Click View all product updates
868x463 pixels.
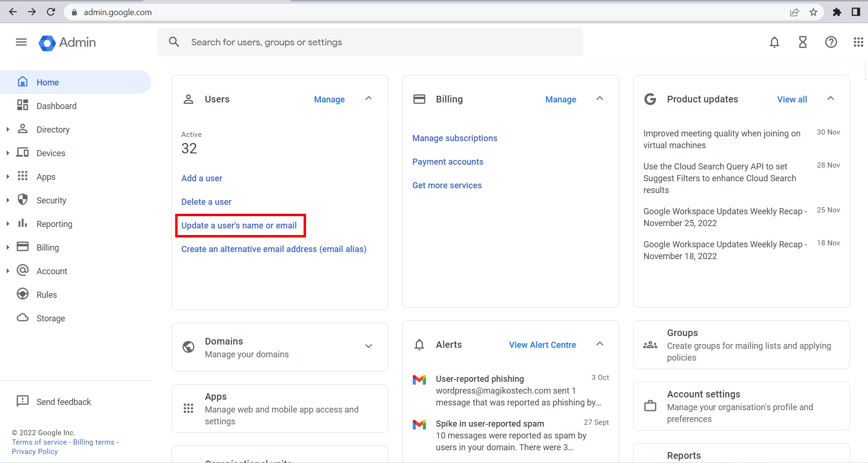click(x=792, y=99)
